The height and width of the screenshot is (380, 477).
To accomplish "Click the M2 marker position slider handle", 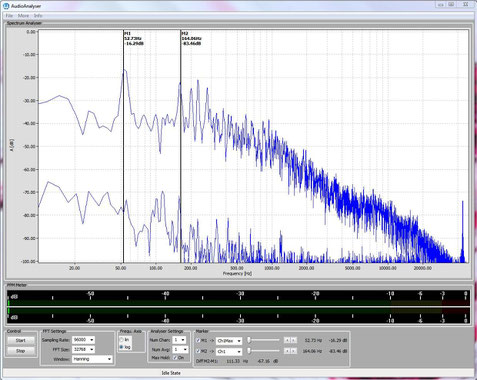I will (x=249, y=351).
